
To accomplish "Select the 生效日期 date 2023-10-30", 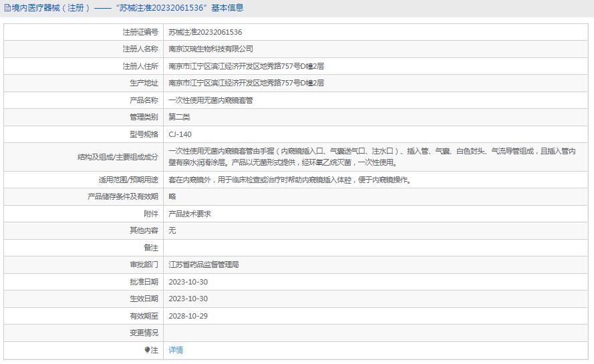I will click(x=188, y=299).
